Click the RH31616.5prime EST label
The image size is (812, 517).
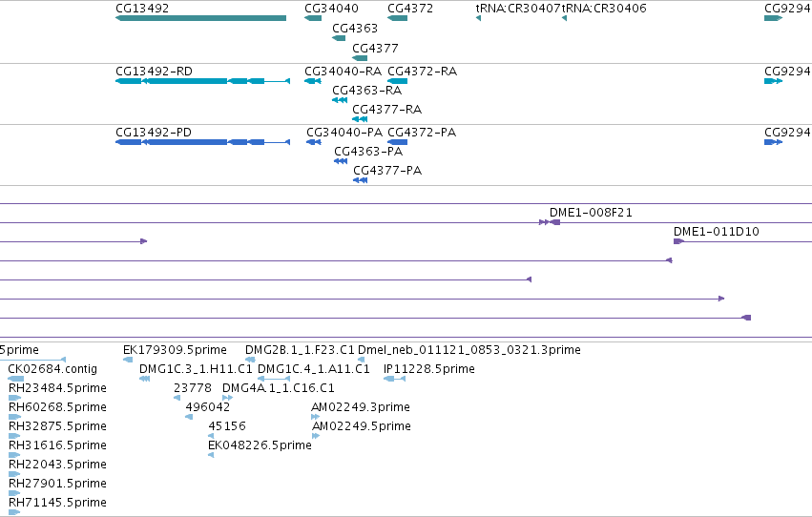(x=57, y=446)
